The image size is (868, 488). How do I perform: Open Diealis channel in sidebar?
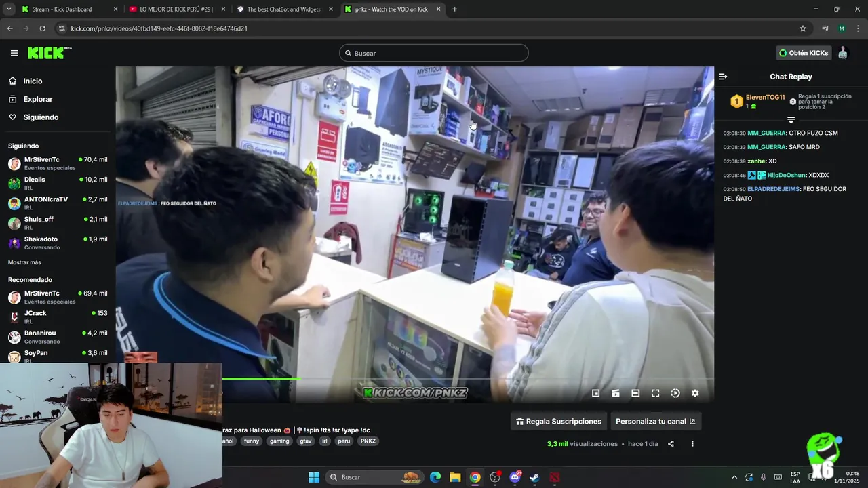click(58, 183)
